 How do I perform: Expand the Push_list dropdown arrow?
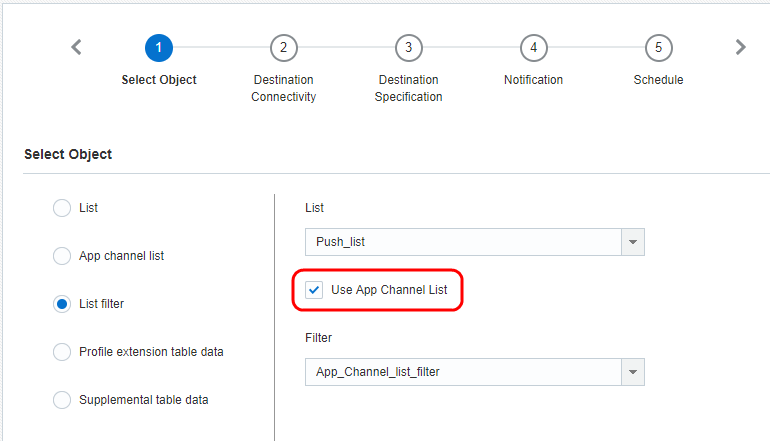point(633,242)
